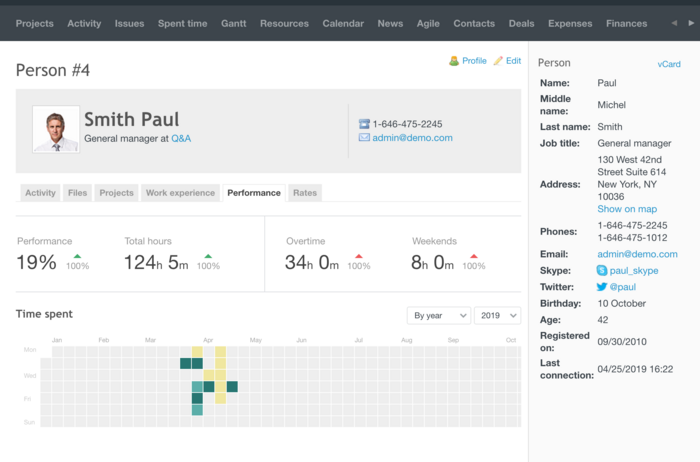This screenshot has height=462, width=700.
Task: Click the Skype icon
Action: 602,271
